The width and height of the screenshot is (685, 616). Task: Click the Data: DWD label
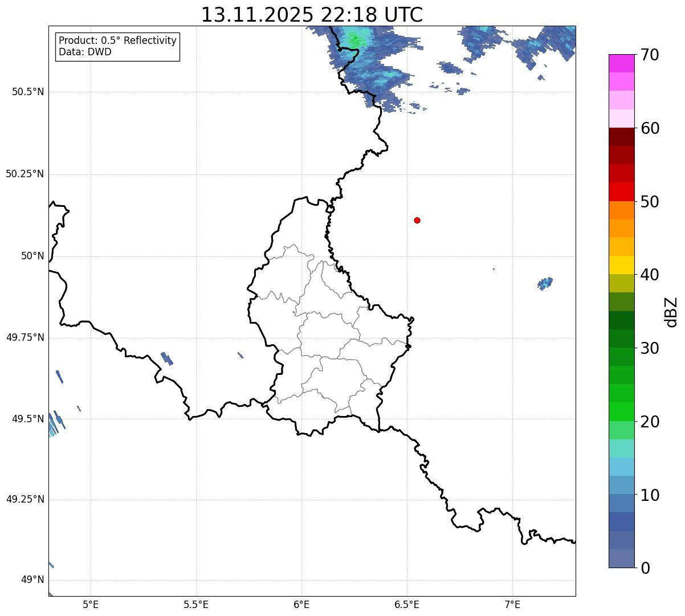coord(85,52)
